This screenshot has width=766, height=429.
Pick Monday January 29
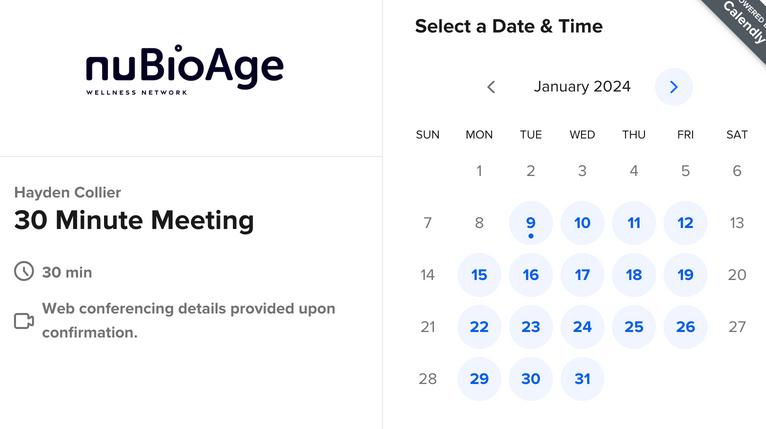tap(479, 379)
